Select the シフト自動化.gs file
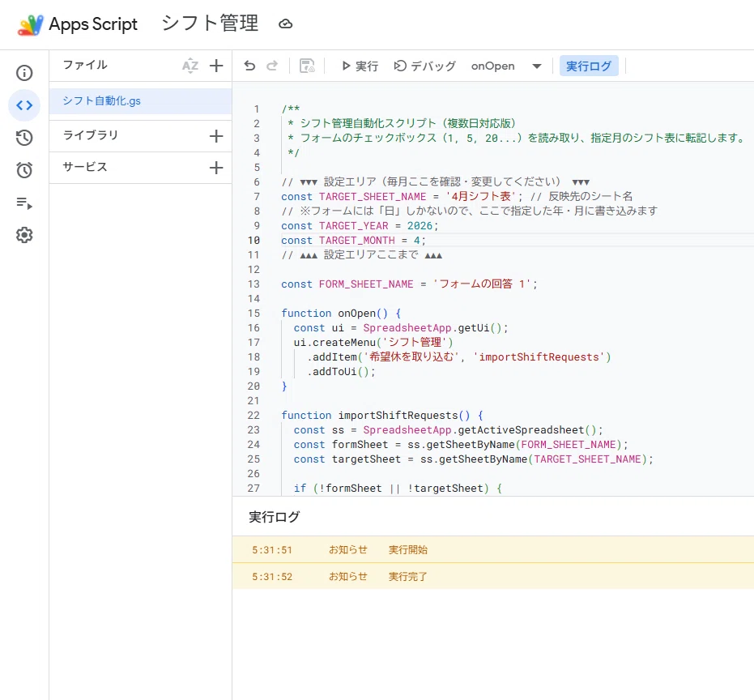Image resolution: width=754 pixels, height=700 pixels. 140,101
